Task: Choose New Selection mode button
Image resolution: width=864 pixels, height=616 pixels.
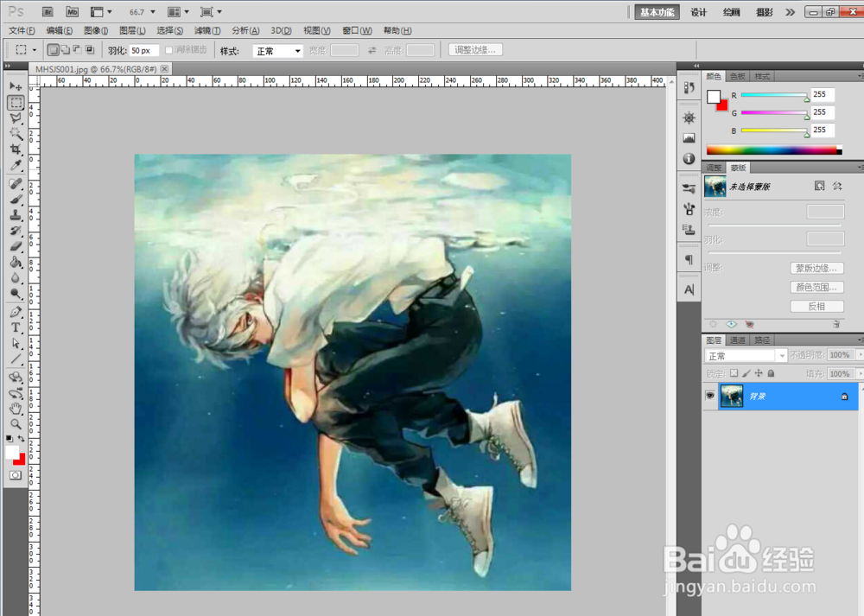Action: coord(53,50)
